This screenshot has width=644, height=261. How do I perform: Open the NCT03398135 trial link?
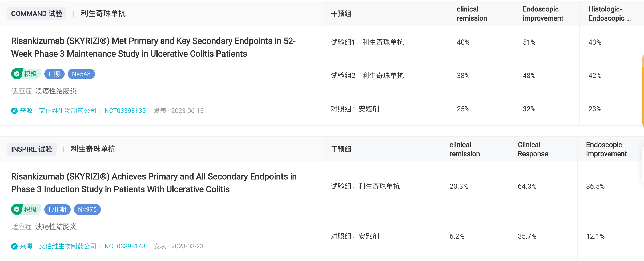pos(125,111)
